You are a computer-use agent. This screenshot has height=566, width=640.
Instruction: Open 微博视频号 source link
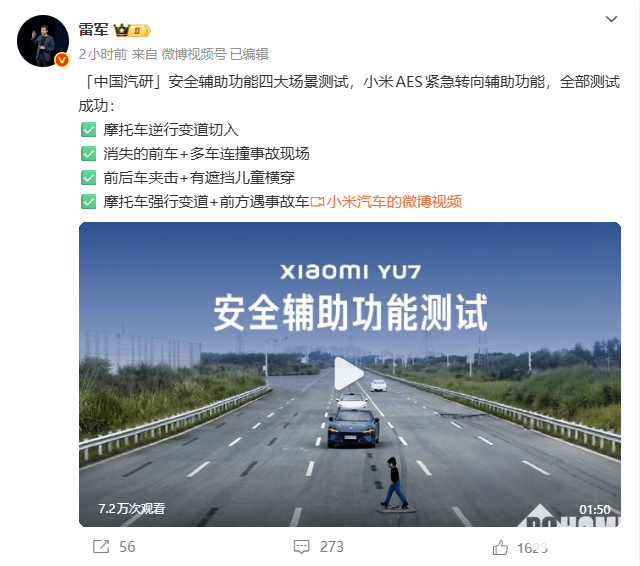click(x=194, y=54)
